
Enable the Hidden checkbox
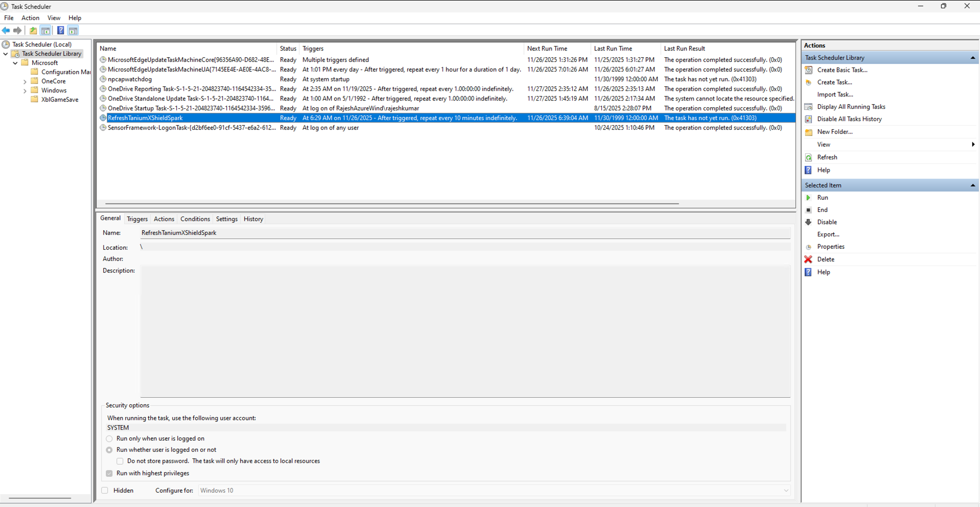point(104,490)
